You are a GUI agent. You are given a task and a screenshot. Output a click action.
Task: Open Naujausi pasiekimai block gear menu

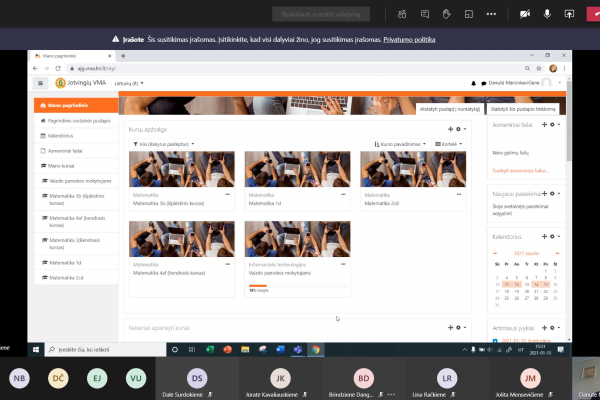[554, 194]
